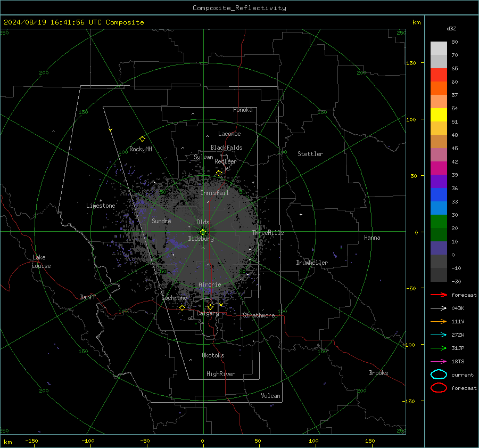Select the Limestone map label

[x=101, y=206]
